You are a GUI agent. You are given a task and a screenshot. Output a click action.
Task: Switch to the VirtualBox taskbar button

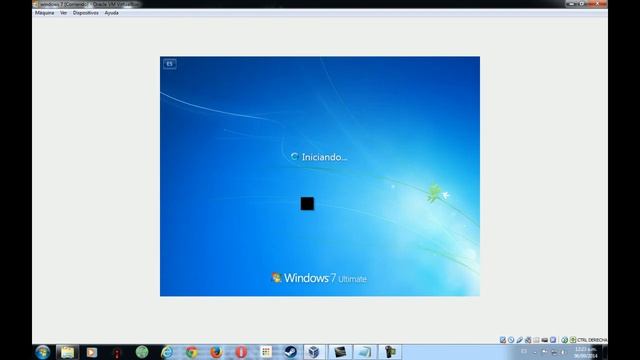(314, 352)
